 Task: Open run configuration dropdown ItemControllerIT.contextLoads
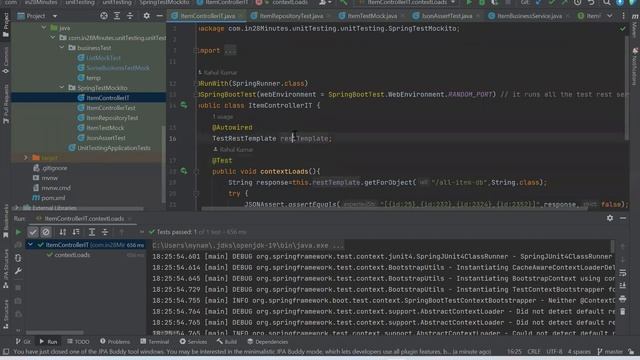click(x=407, y=2)
